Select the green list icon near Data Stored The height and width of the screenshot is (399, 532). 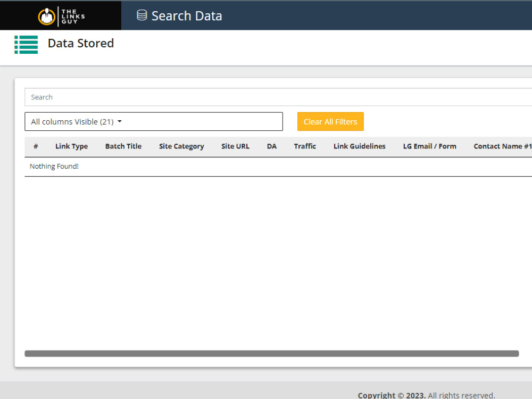click(x=26, y=45)
